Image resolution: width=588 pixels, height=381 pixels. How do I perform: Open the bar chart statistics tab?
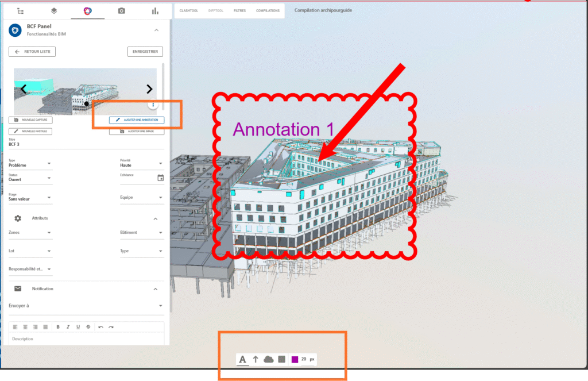(x=154, y=11)
